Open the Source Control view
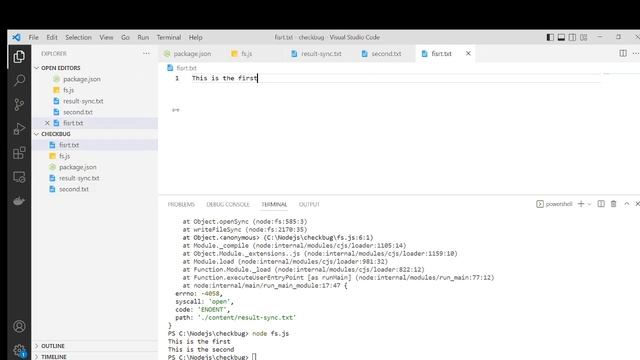Screen dimensions: 640x360 (19, 104)
